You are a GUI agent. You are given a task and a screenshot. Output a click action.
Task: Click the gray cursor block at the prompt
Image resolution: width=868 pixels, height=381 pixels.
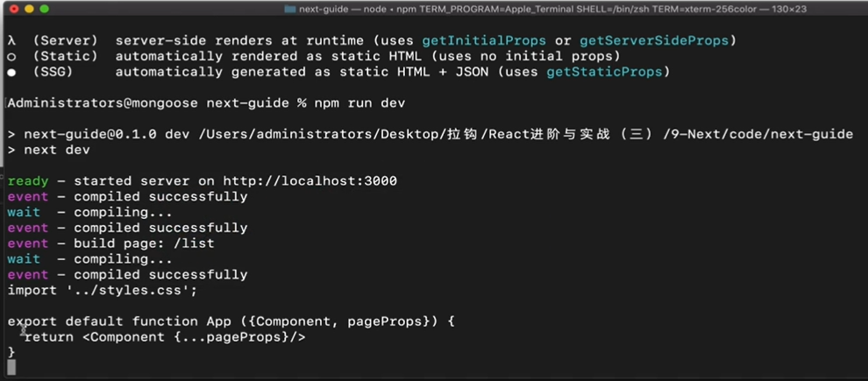(x=11, y=367)
